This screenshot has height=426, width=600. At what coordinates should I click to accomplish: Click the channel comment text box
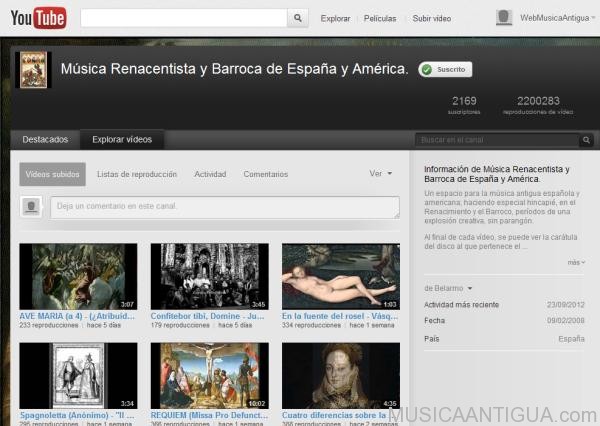(225, 207)
